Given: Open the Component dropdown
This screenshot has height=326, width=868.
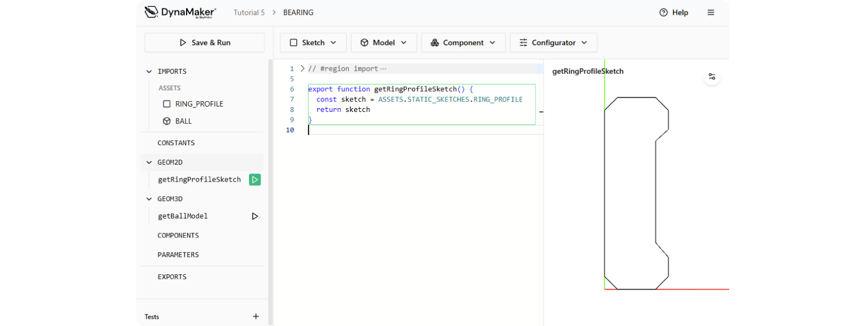Looking at the screenshot, I should 463,42.
